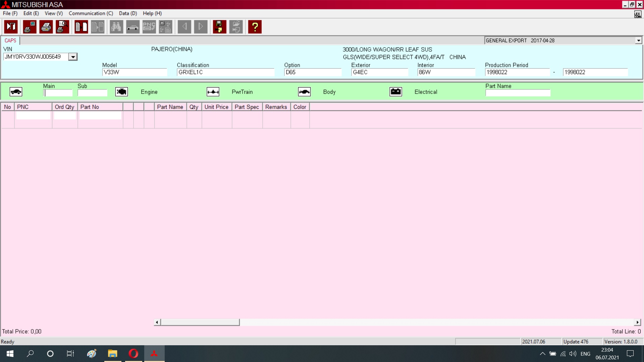Select the CAPS tab
Screen dimensions: 644x362
[x=10, y=41]
